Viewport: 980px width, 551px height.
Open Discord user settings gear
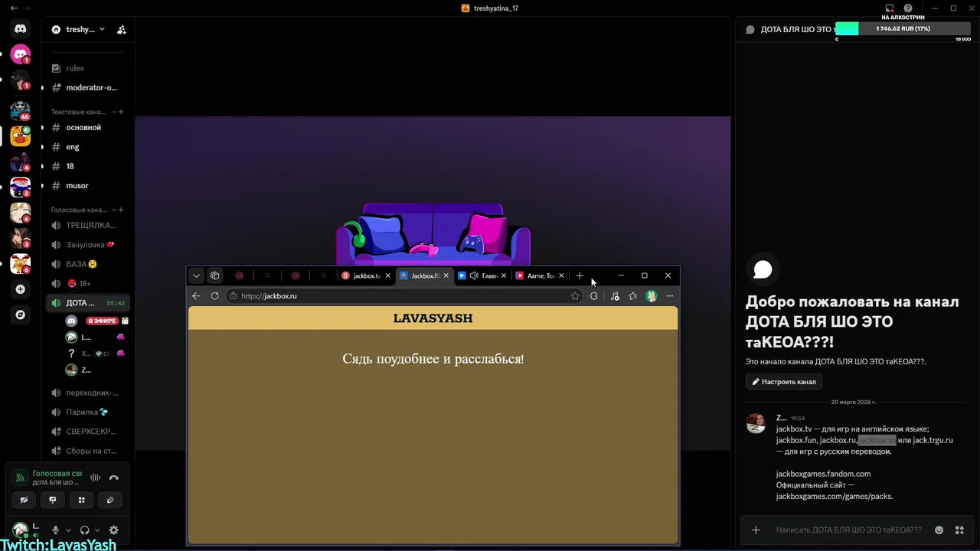coord(114,530)
